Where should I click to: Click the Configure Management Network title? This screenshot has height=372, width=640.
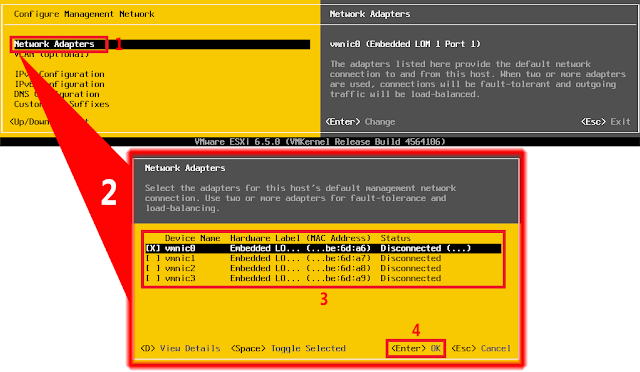pos(84,14)
